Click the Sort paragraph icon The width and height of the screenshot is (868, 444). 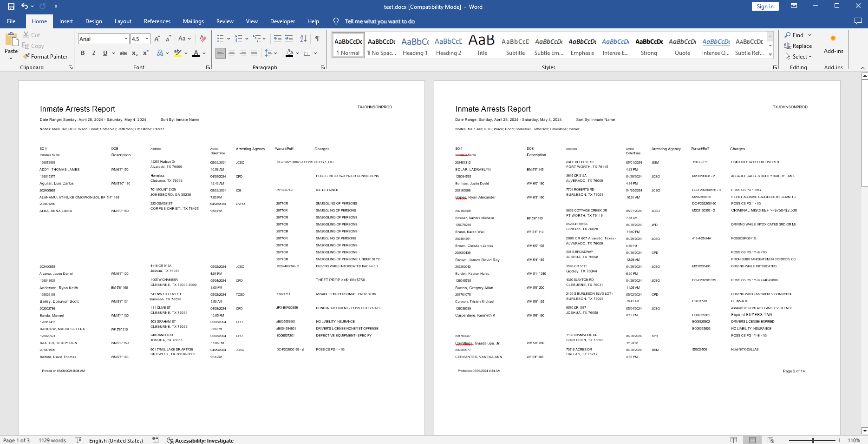pos(303,39)
